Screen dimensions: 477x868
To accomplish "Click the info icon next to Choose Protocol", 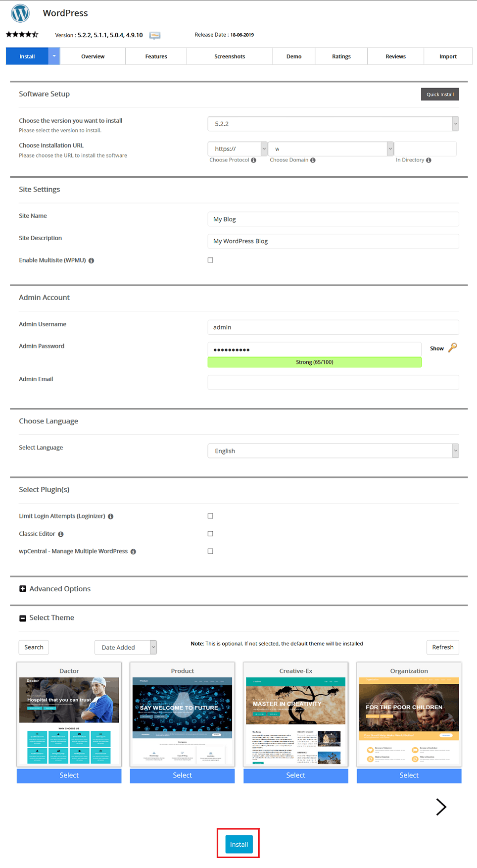I will point(253,160).
